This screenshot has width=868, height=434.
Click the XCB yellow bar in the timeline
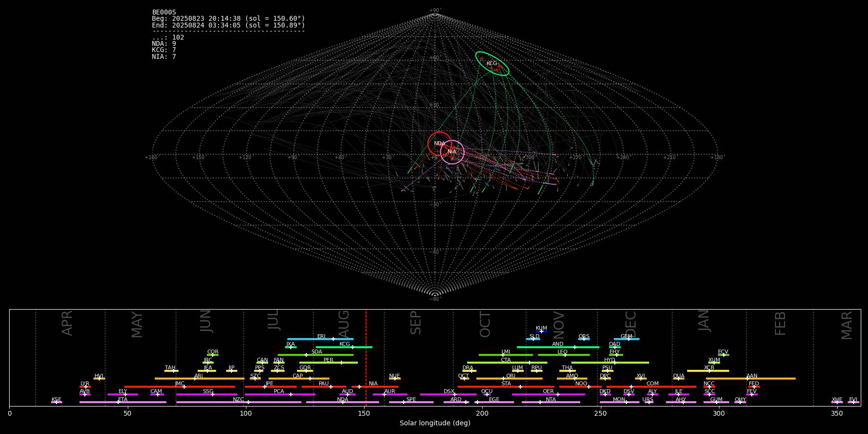tap(708, 371)
